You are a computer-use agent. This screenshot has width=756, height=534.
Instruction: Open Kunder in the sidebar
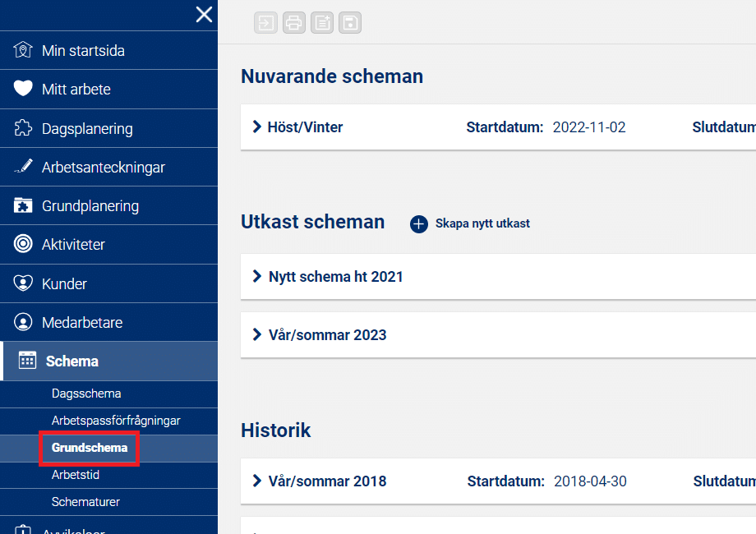click(64, 284)
